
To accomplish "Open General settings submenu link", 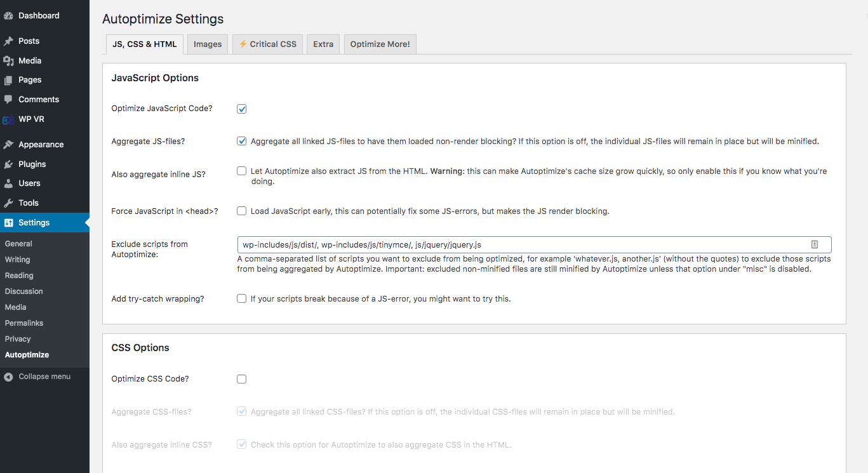I will (18, 244).
